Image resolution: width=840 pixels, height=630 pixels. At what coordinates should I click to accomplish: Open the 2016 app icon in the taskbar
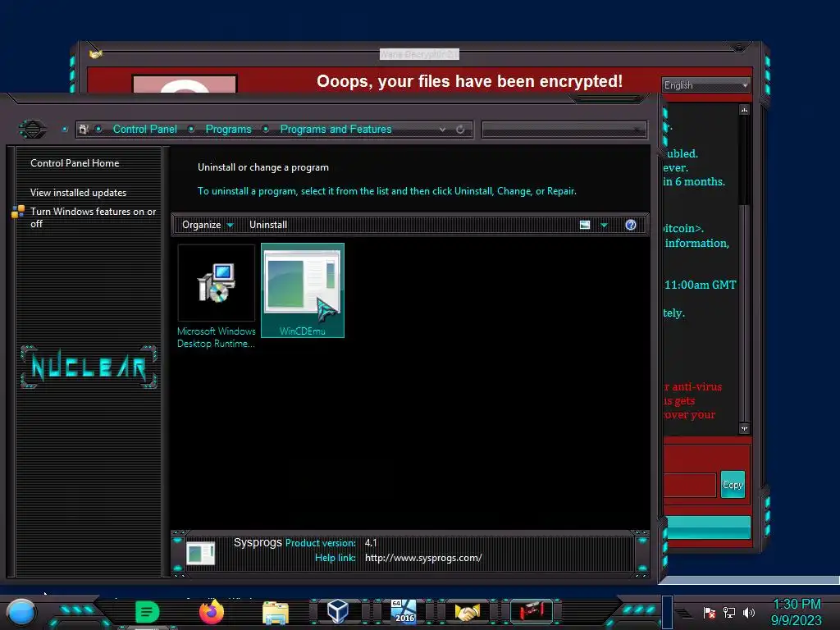point(404,611)
